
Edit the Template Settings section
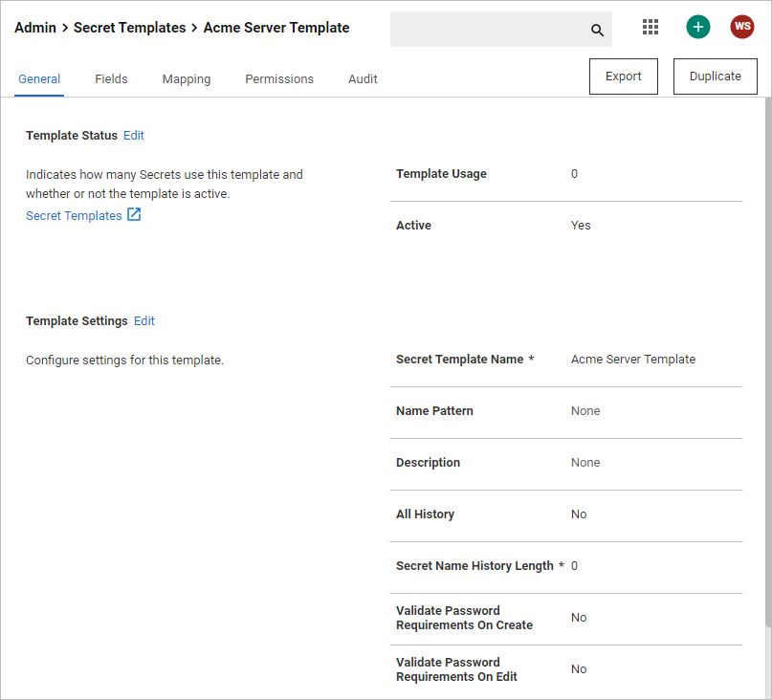click(144, 321)
